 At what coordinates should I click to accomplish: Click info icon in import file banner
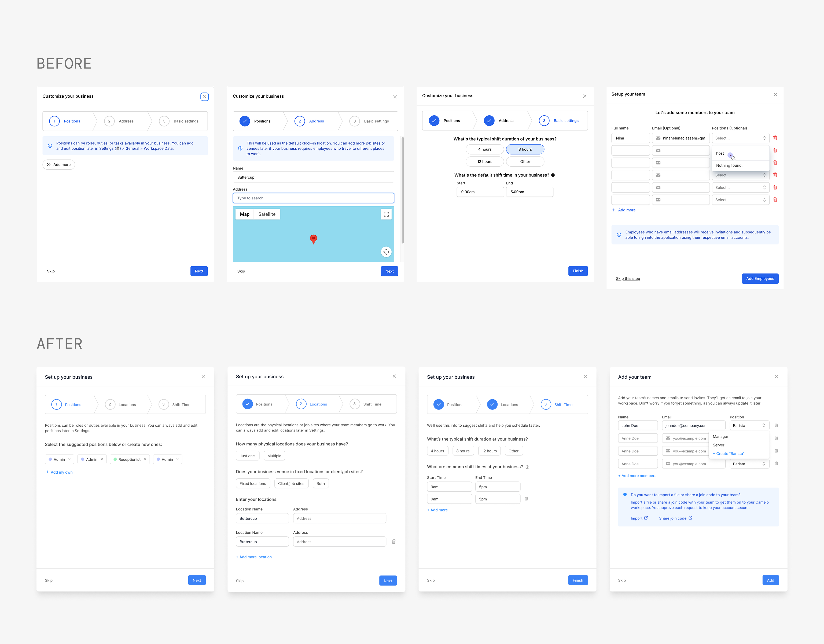(625, 495)
